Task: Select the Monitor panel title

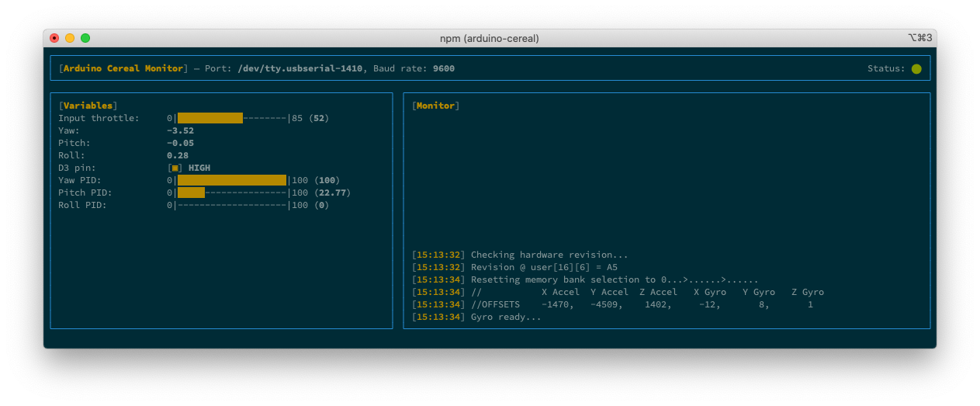Action: click(436, 106)
